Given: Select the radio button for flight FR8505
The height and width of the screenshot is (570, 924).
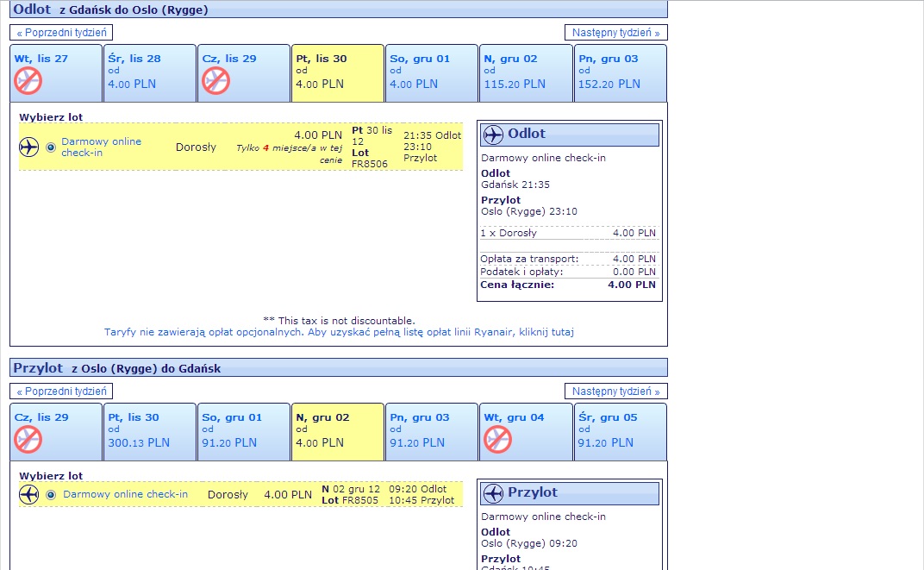Looking at the screenshot, I should tap(51, 495).
